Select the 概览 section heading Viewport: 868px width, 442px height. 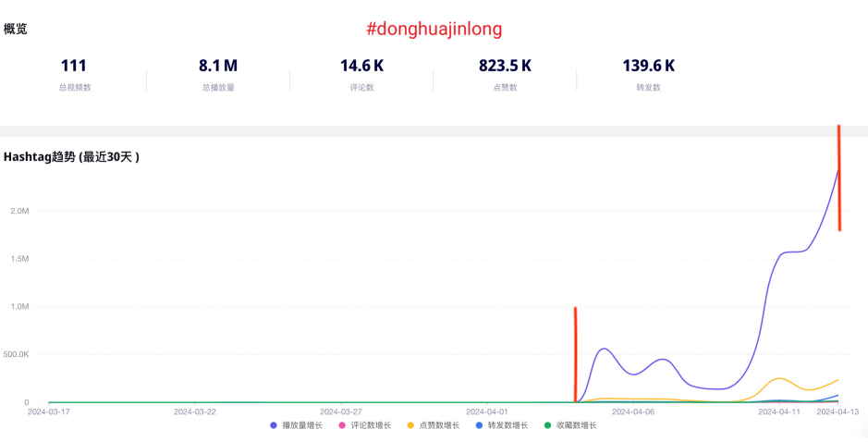pos(16,29)
